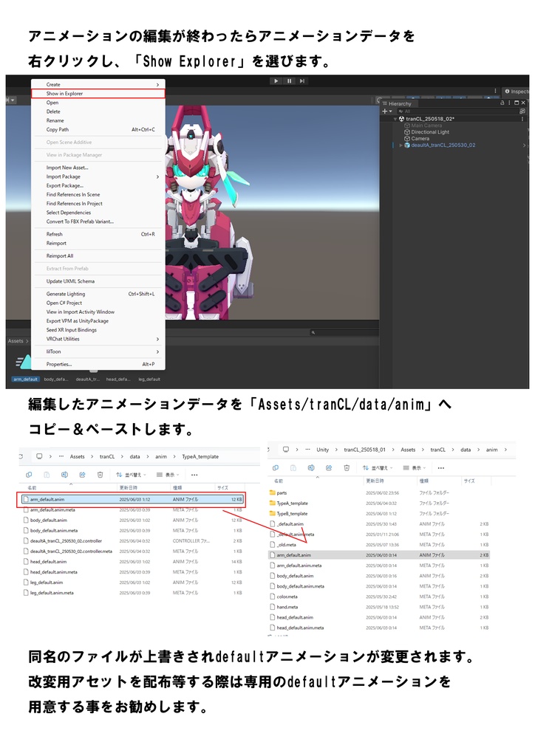This screenshot has height=756, width=535.
Task: Expand deaultA_tranCL_250530_02 prefab in Hierarchy
Action: 401,145
